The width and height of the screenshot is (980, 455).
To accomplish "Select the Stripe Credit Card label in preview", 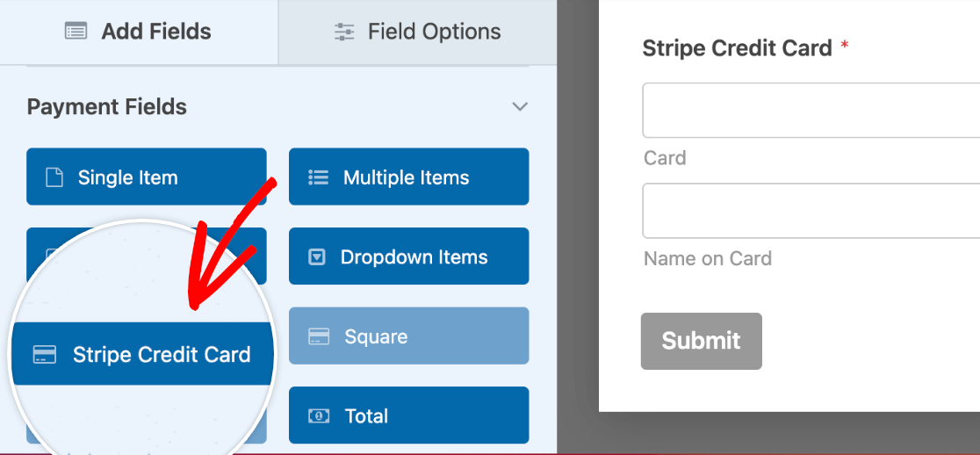I will tap(738, 48).
